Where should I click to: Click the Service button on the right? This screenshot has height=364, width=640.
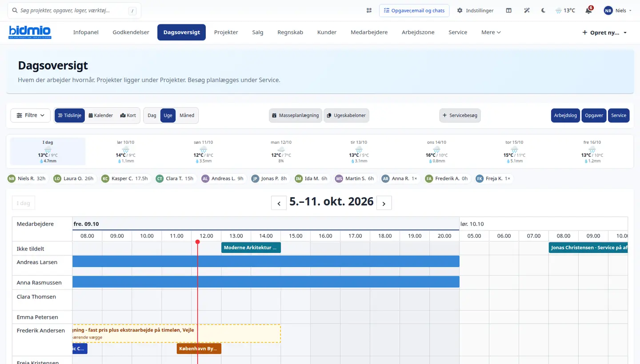click(x=619, y=115)
